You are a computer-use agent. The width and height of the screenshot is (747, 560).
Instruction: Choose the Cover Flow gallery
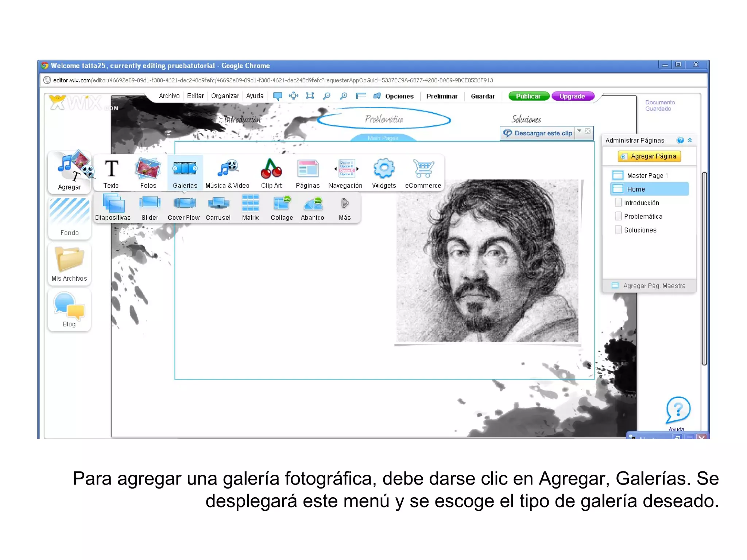coord(184,207)
